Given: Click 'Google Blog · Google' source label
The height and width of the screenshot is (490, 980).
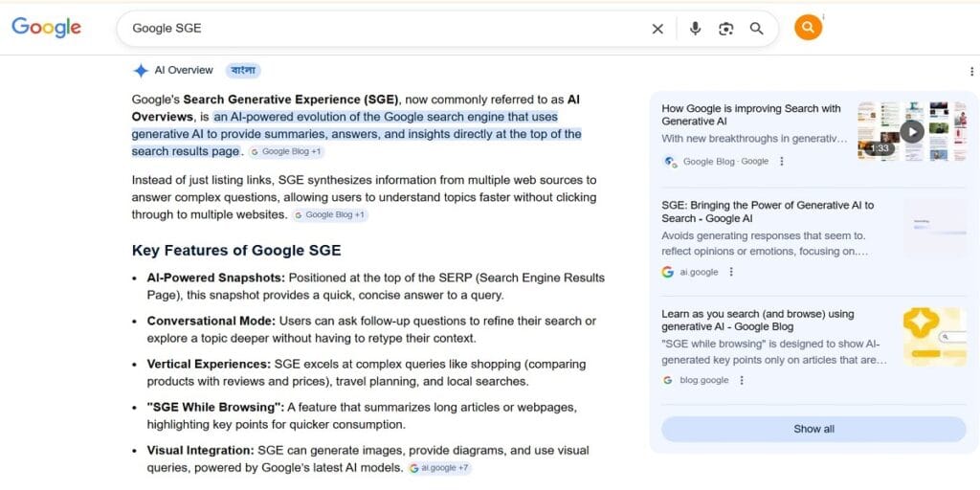Looking at the screenshot, I should [x=725, y=161].
